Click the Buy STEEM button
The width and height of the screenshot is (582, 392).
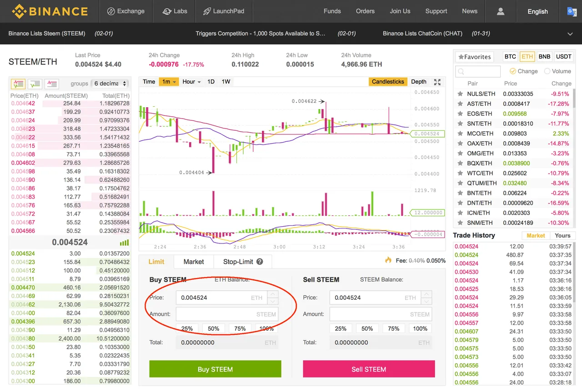pyautogui.click(x=215, y=369)
